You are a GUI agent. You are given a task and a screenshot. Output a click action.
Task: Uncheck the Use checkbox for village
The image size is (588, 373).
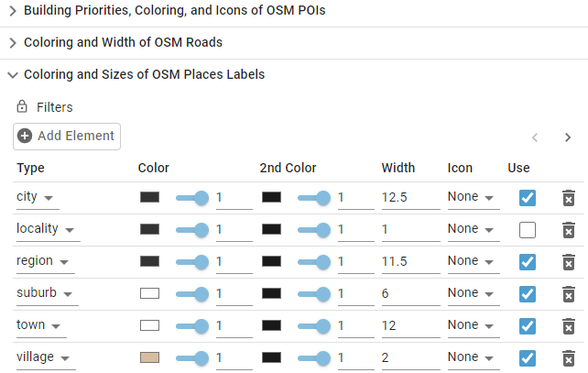(x=528, y=358)
